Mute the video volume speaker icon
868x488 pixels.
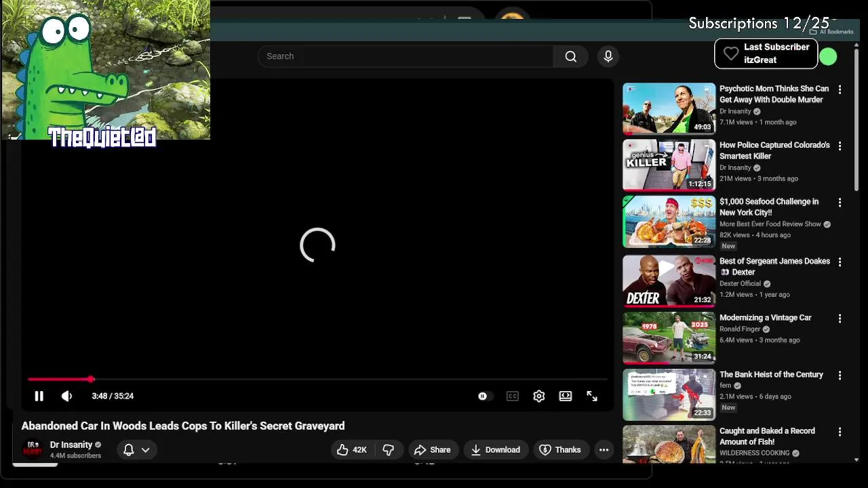[x=66, y=396]
